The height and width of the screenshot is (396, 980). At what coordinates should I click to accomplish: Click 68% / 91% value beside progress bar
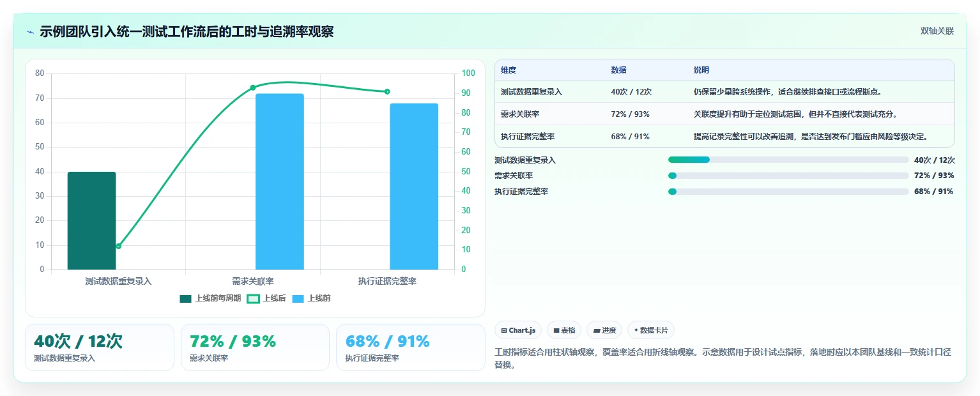pyautogui.click(x=934, y=192)
